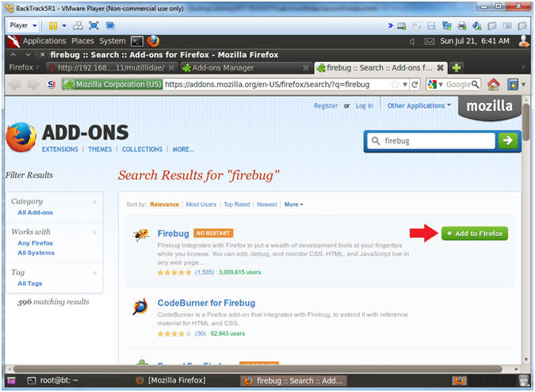Open a new tab with the plus icon
The image size is (535, 392).
click(457, 68)
